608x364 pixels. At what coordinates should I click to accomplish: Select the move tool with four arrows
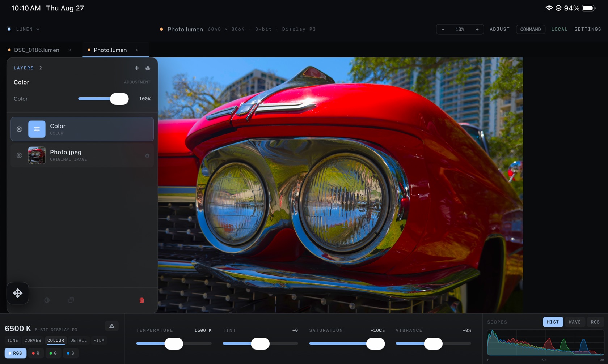pos(18,293)
